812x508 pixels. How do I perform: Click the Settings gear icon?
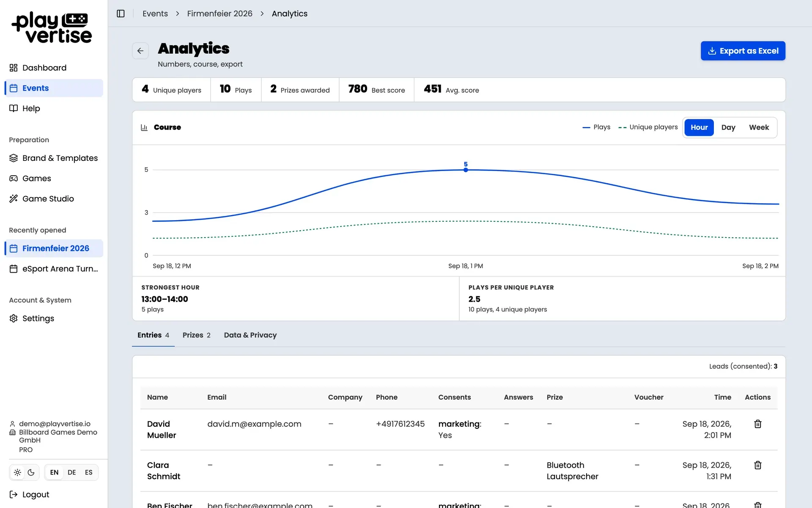(x=14, y=318)
